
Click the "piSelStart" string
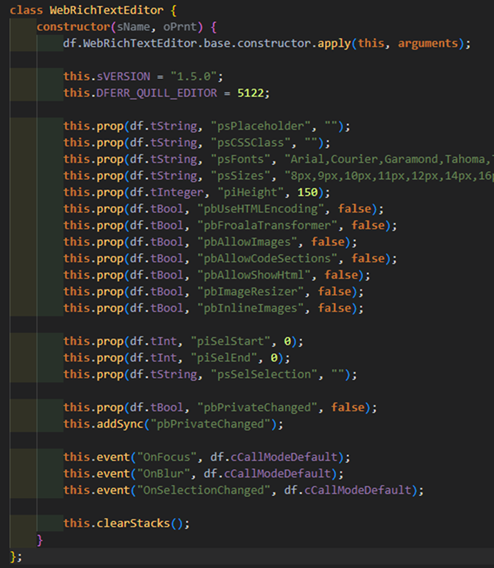coord(230,342)
